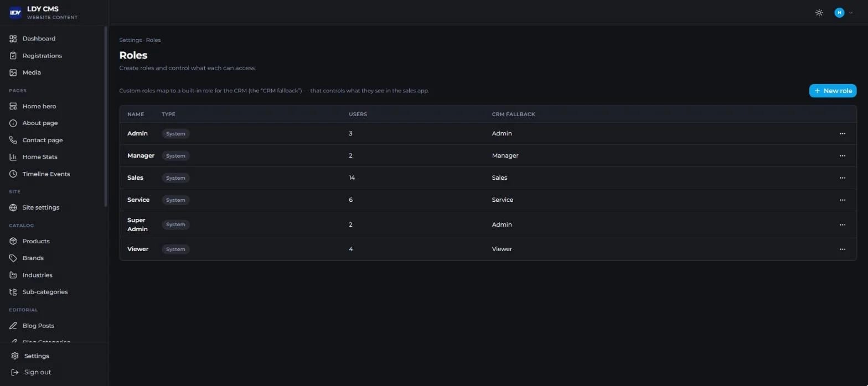Open Products box icon in Catalog
Viewport: 868px width, 386px height.
(13, 241)
